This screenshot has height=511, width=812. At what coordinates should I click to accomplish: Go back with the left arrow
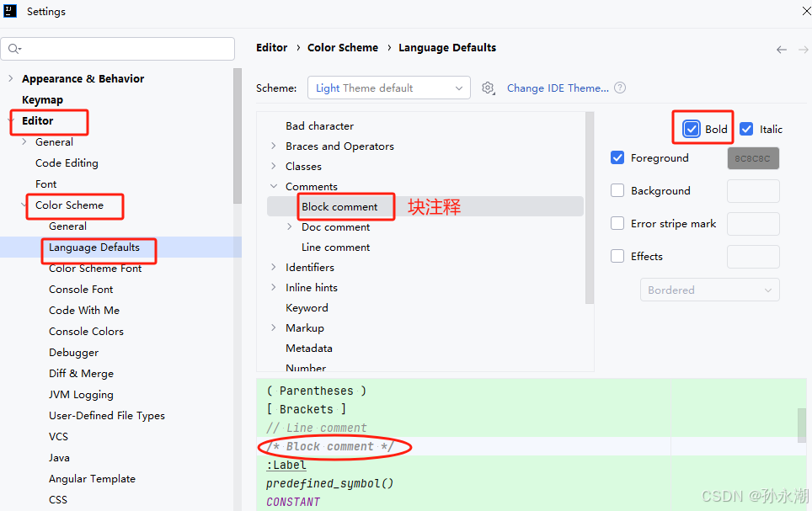(782, 50)
